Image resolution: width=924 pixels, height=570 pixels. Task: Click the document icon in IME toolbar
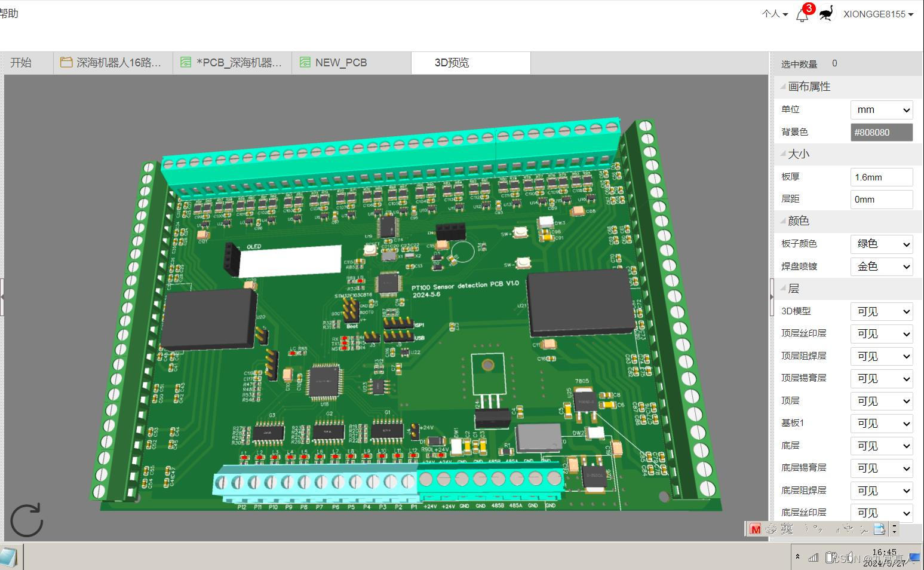879,529
